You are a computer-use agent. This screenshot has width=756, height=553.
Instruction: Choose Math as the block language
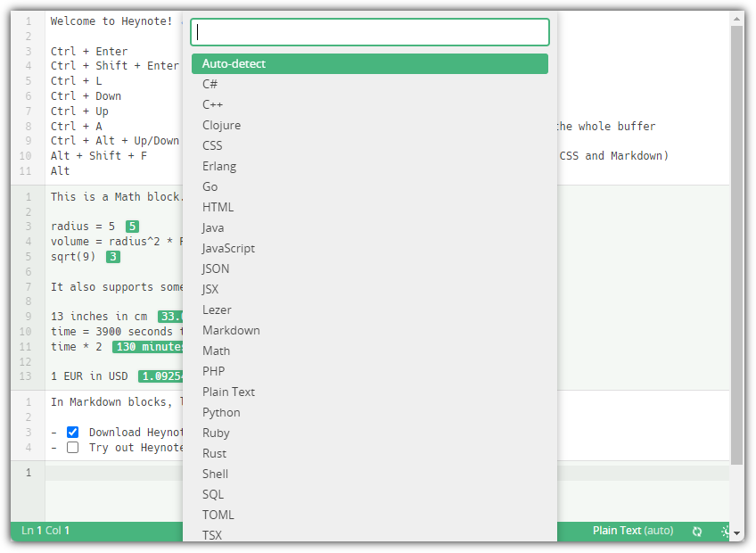click(x=370, y=351)
